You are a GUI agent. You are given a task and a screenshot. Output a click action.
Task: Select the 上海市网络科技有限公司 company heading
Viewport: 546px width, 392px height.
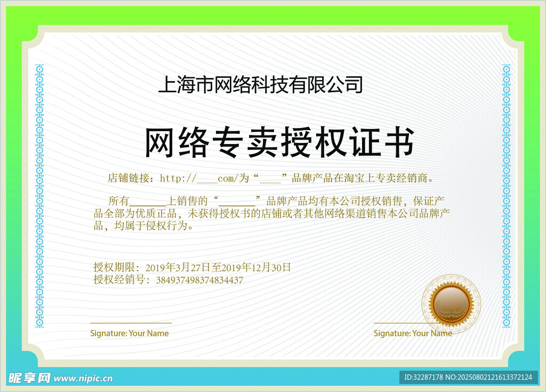point(260,85)
